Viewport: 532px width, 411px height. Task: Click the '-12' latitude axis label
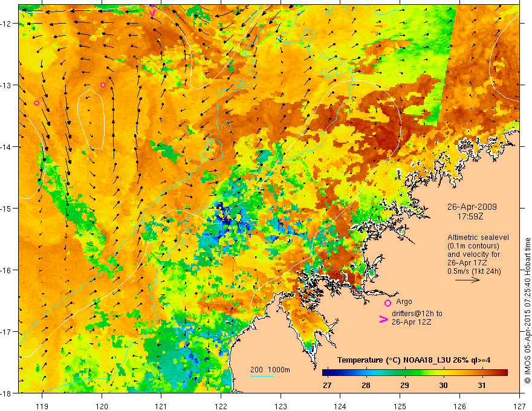coord(7,24)
